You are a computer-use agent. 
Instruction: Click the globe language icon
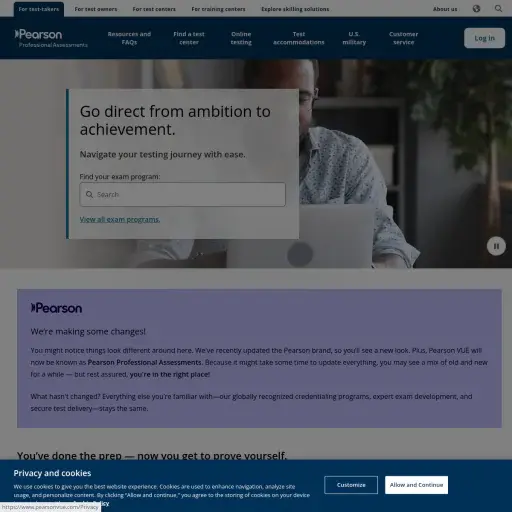coord(476,9)
